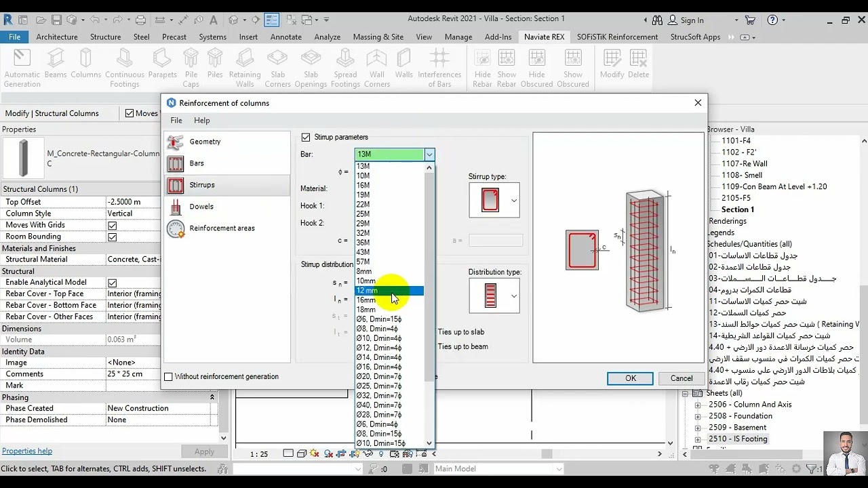This screenshot has height=488, width=868.
Task: Open the Stirrup type dropdown
Action: click(x=513, y=201)
